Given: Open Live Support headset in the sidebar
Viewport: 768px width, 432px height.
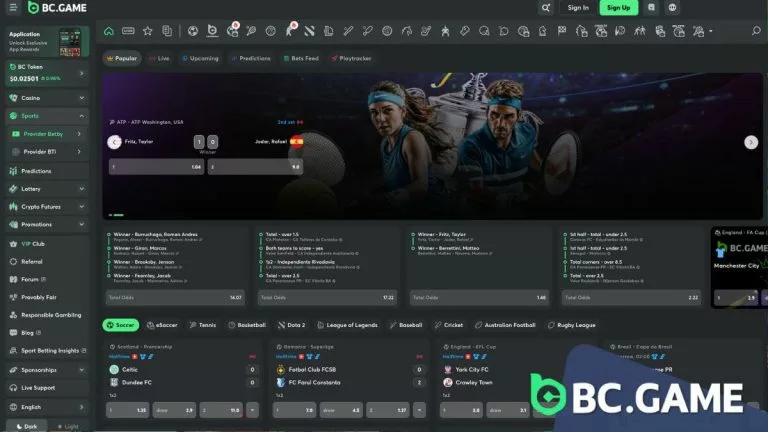Looking at the screenshot, I should click(47, 388).
